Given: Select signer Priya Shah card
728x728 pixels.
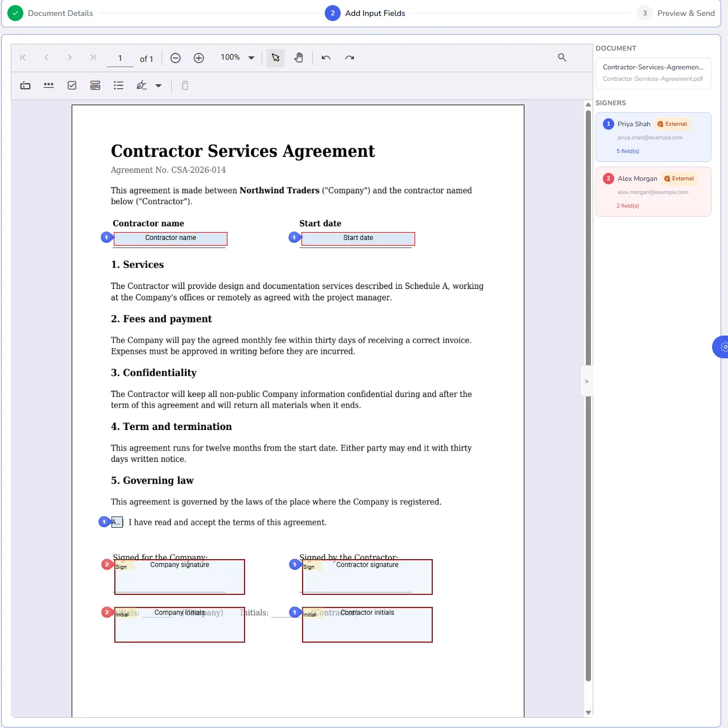Looking at the screenshot, I should pyautogui.click(x=653, y=137).
